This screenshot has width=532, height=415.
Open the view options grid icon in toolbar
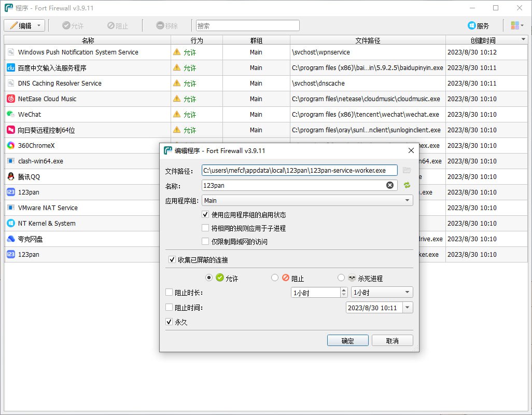516,25
